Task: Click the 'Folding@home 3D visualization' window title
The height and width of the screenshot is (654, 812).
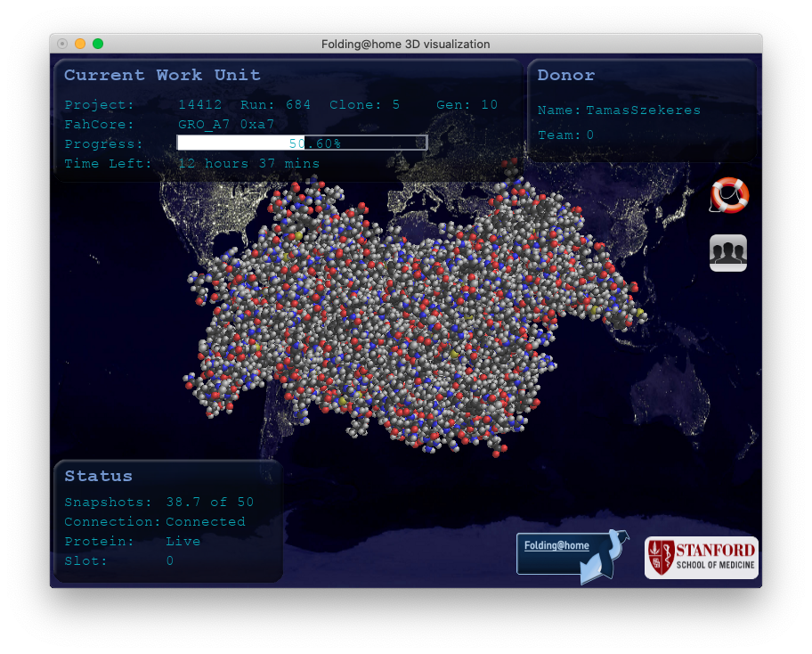Action: [x=405, y=44]
